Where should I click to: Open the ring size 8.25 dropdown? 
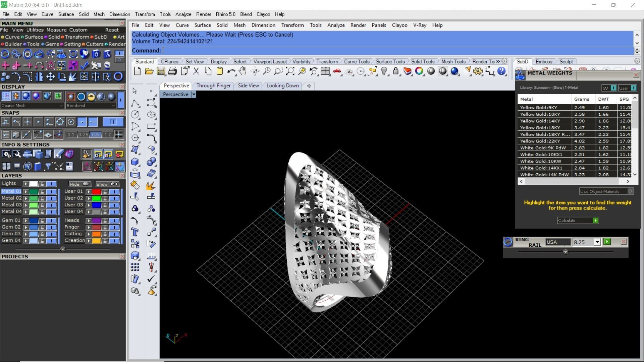tap(597, 242)
